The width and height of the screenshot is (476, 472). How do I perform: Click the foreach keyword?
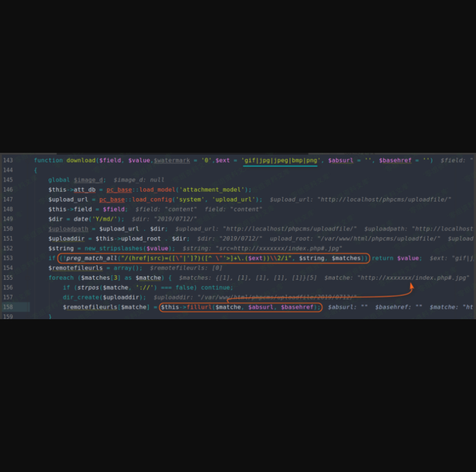pos(61,277)
